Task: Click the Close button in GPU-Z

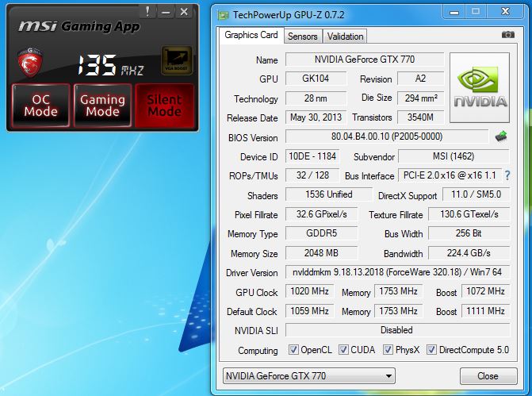Action: pos(488,376)
